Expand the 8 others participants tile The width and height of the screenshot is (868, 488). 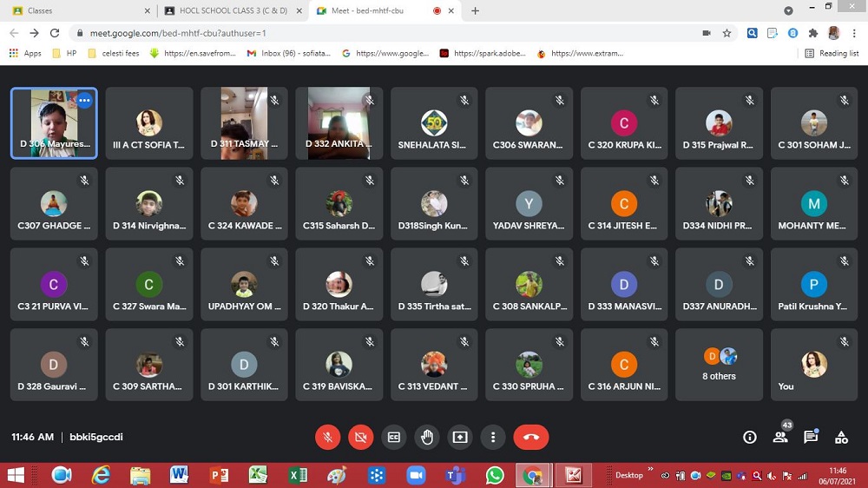click(x=719, y=365)
